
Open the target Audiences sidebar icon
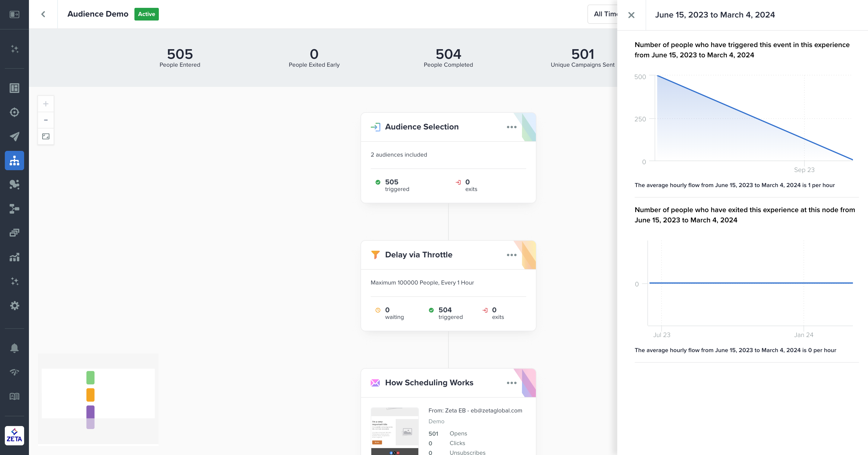point(14,112)
